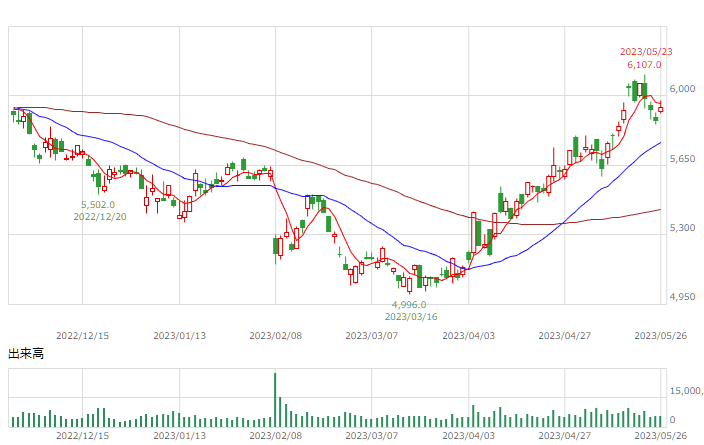Click the price chart 2023/02/08 date label
704x445 pixels.
(x=276, y=336)
